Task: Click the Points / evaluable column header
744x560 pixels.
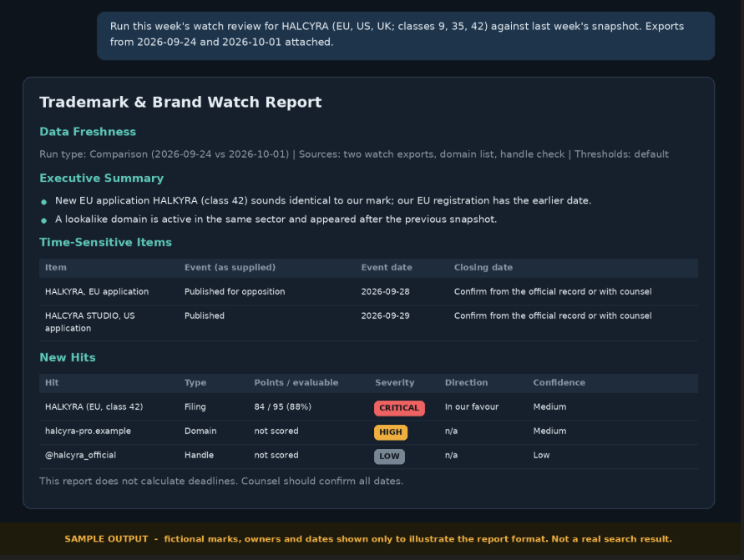Action: [296, 383]
